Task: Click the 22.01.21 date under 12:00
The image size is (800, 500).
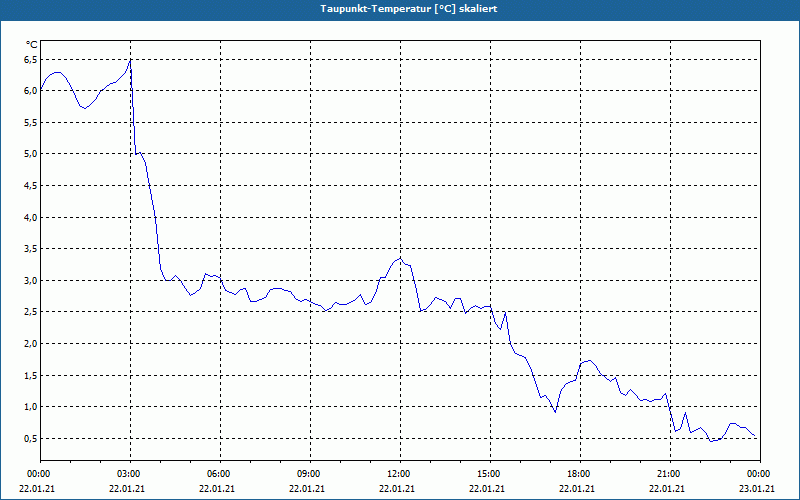Action: click(397, 489)
